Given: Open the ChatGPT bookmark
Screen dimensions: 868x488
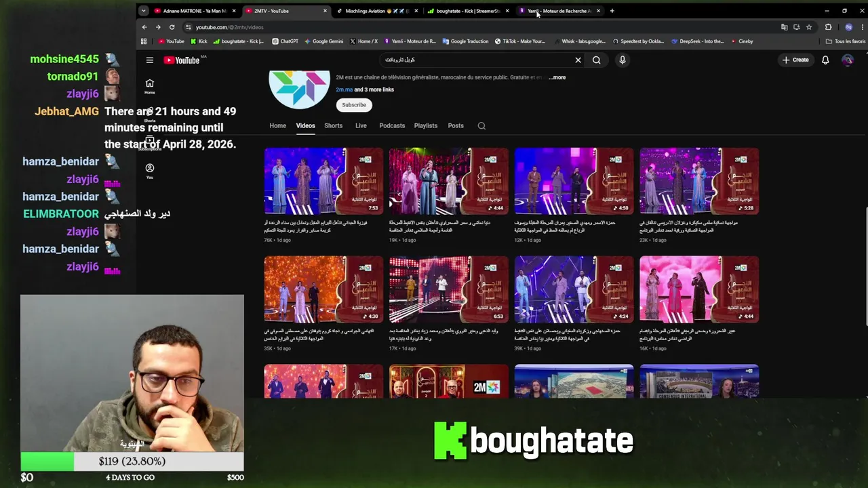Looking at the screenshot, I should pos(285,41).
